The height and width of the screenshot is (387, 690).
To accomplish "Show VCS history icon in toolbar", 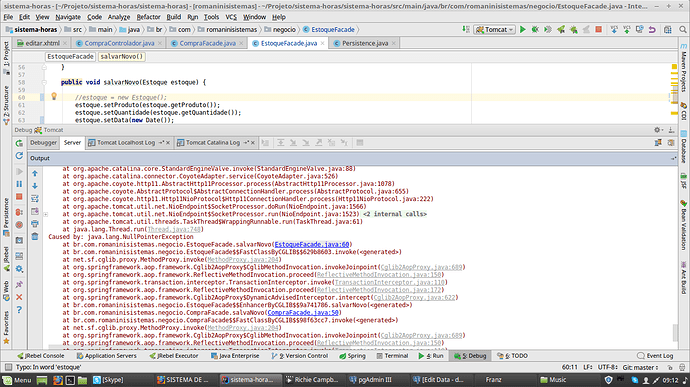I will click(640, 29).
